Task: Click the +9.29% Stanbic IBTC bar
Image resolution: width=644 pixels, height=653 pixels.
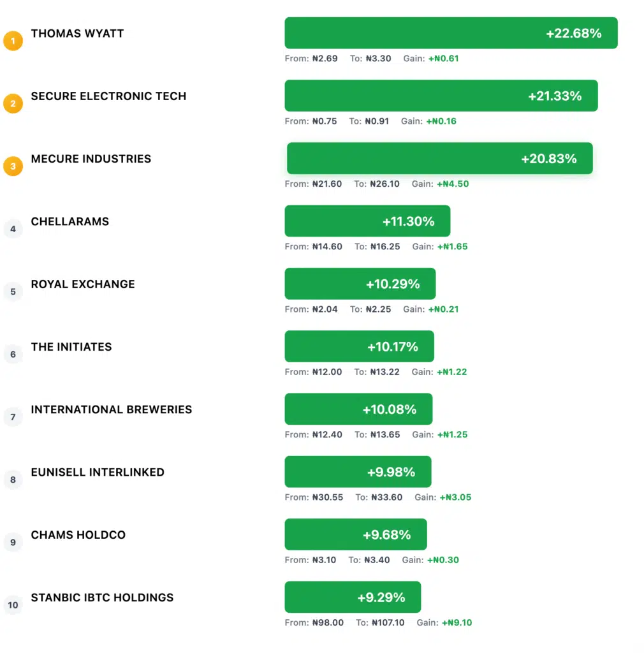Action: tap(353, 598)
